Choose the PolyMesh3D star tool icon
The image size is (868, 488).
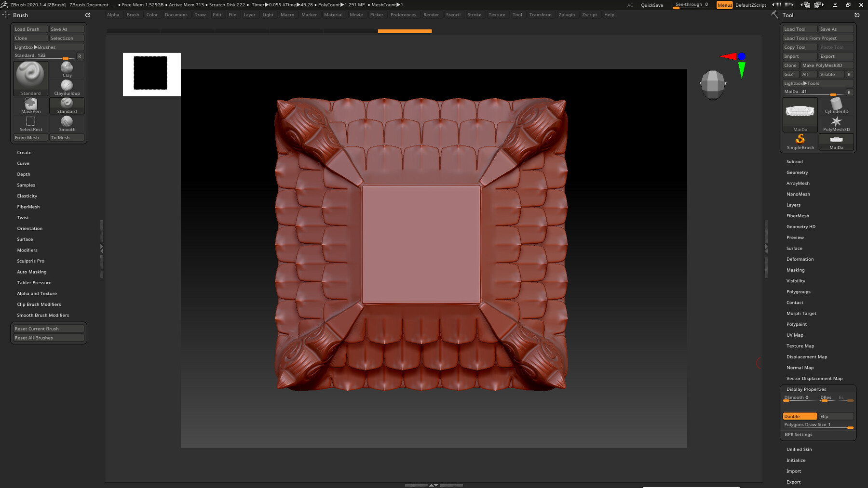coord(836,123)
